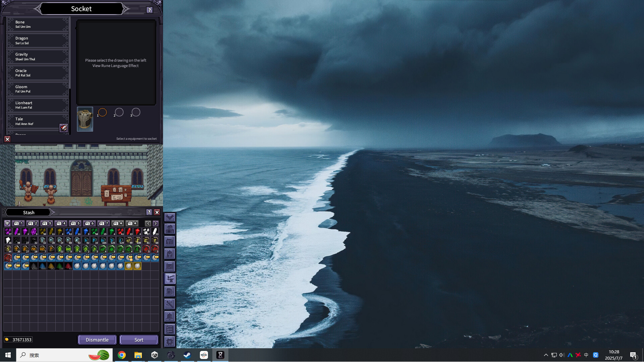644x362 pixels.
Task: Click the helmet equipment sidebar icon
Action: pyautogui.click(x=169, y=254)
